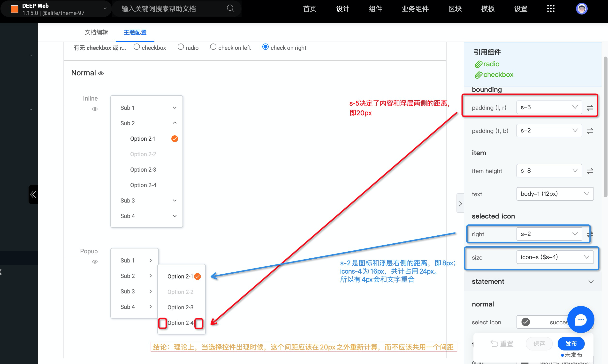Image resolution: width=608 pixels, height=364 pixels.
Task: Click the swap icon beside padding (l, r)
Action: coord(590,108)
